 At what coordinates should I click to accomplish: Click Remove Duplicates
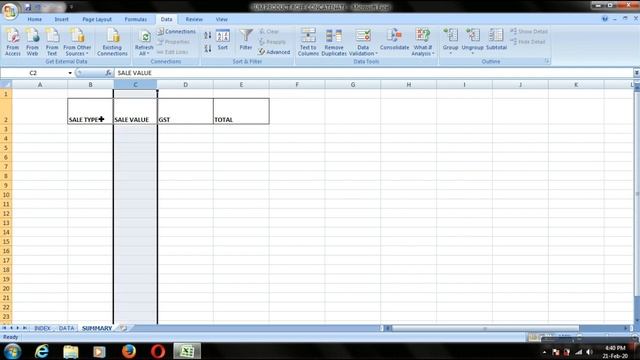tap(334, 42)
